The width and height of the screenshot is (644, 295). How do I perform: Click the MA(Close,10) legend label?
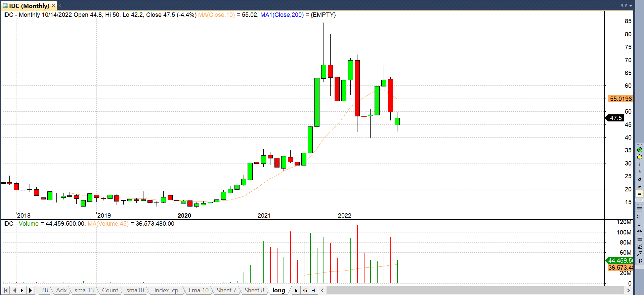point(216,15)
